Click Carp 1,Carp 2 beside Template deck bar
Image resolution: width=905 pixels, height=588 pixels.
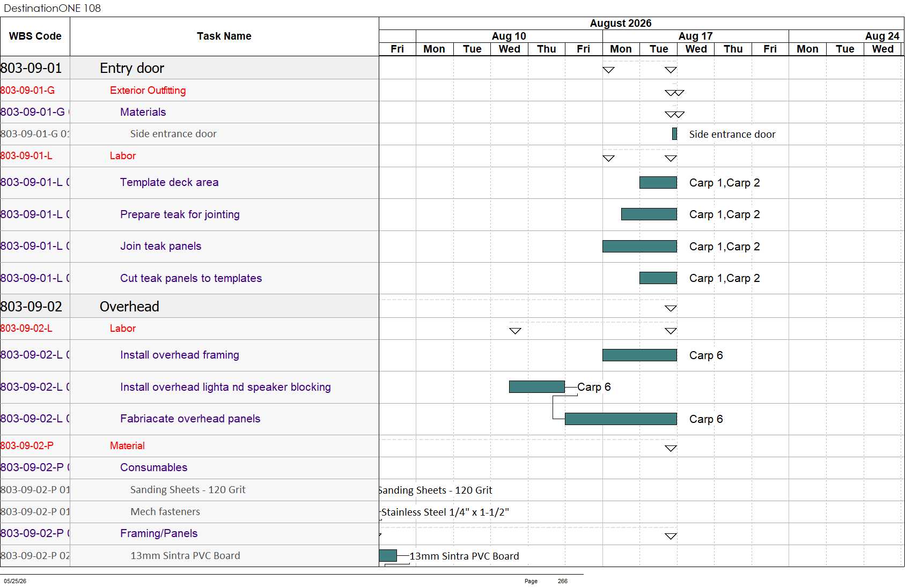(x=725, y=183)
